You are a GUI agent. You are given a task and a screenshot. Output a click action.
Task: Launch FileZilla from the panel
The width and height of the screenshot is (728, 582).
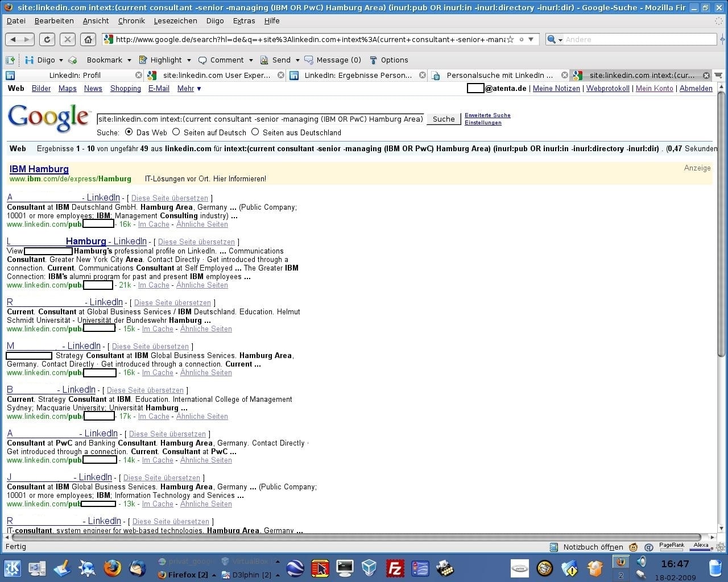[395, 568]
